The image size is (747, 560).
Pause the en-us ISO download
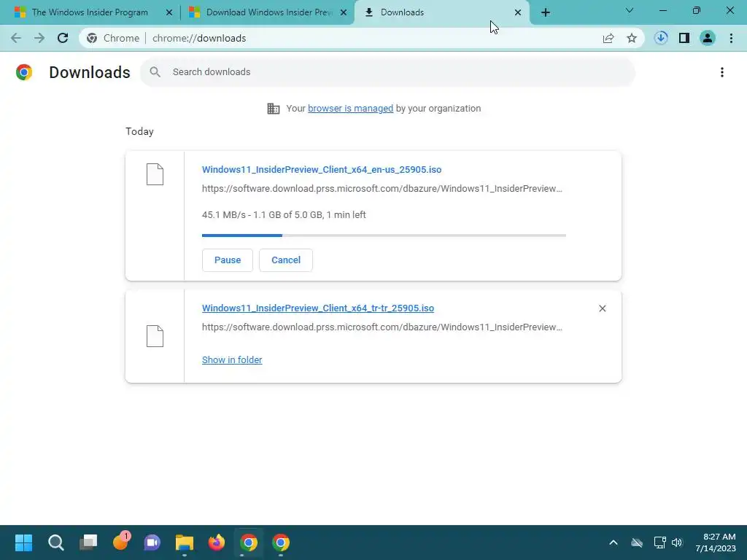228,260
